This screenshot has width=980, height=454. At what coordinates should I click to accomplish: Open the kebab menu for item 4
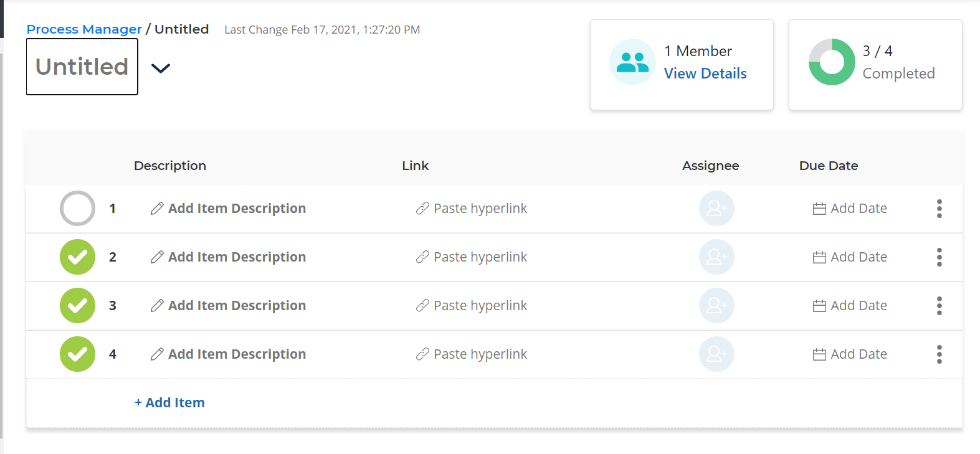click(x=939, y=354)
